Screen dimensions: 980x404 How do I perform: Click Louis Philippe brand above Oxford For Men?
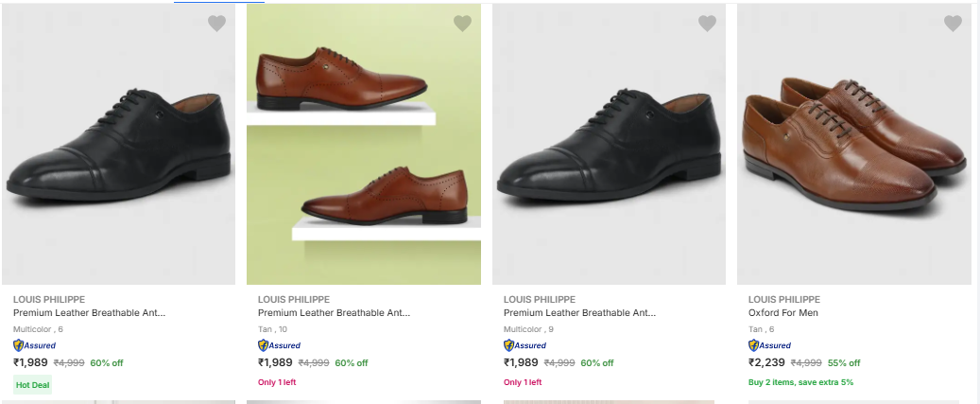[783, 299]
